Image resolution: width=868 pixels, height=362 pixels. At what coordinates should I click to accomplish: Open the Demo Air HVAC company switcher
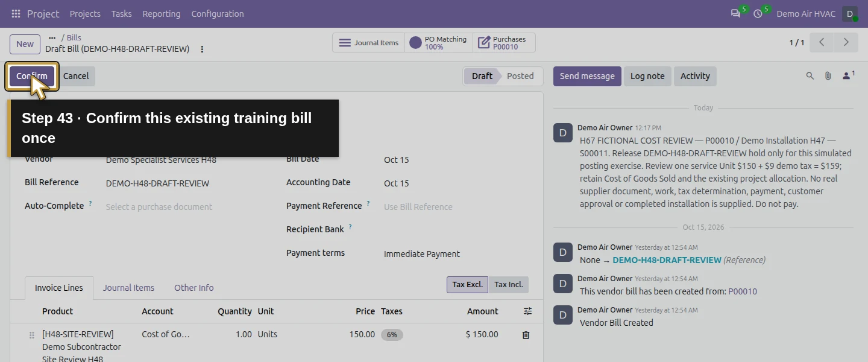pyautogui.click(x=806, y=14)
